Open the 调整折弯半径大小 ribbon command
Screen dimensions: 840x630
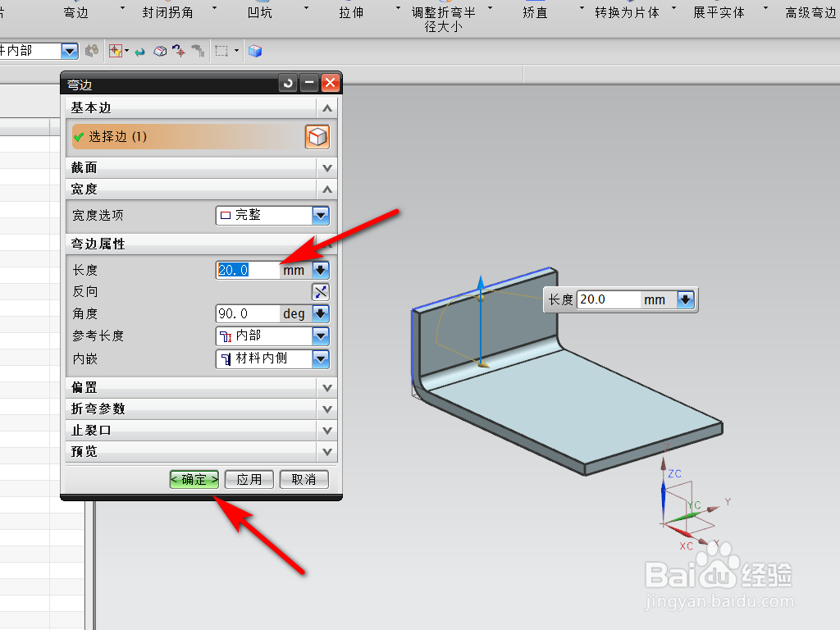pos(444,20)
